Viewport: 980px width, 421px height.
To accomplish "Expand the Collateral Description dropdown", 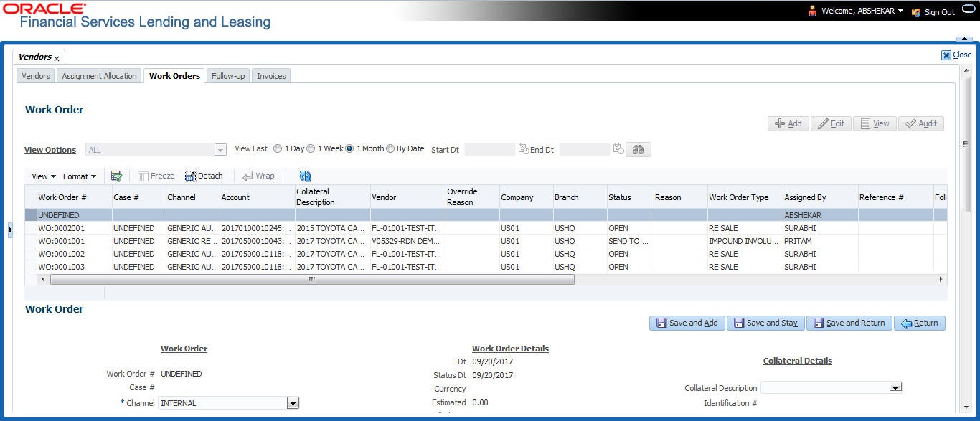I will 895,387.
